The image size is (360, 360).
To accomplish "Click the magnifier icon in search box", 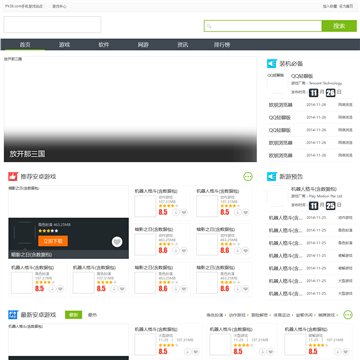I will tap(209, 26).
